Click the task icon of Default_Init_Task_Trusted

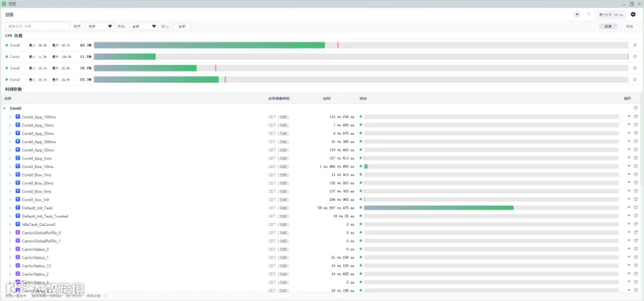[x=18, y=216]
